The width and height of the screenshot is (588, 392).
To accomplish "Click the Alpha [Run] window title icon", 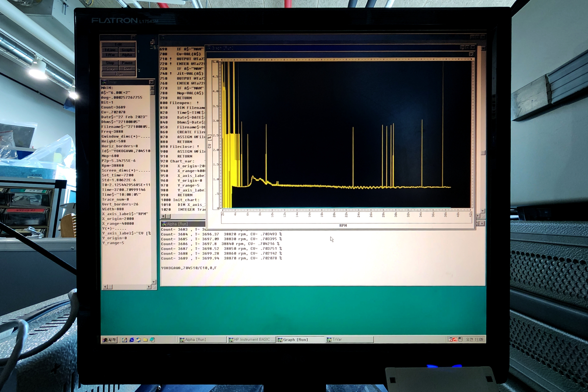I will (164, 224).
